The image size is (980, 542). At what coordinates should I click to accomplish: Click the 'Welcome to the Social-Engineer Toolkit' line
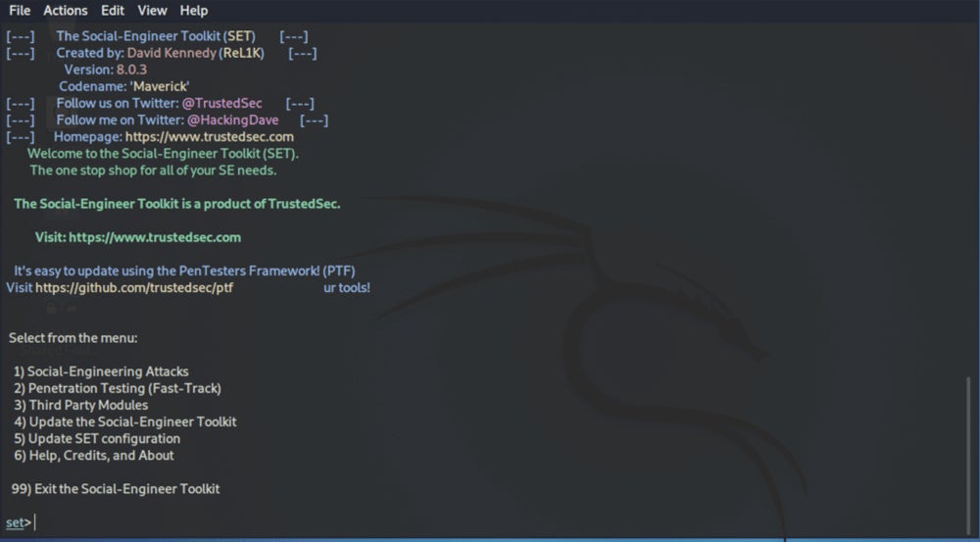tap(163, 154)
